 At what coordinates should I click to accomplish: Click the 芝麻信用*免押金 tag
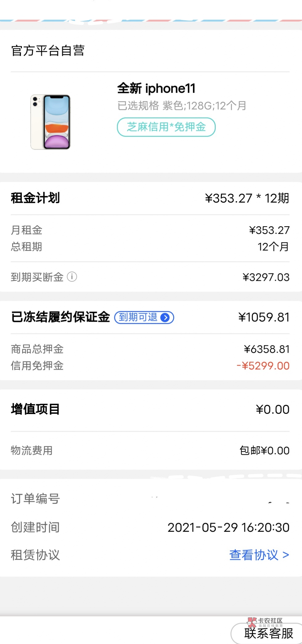(x=166, y=127)
